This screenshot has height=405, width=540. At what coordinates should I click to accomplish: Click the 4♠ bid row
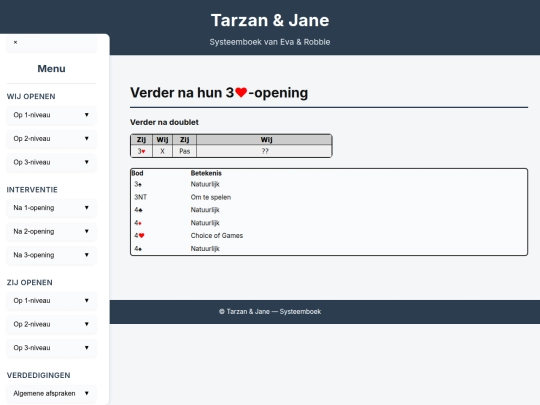[329, 249]
